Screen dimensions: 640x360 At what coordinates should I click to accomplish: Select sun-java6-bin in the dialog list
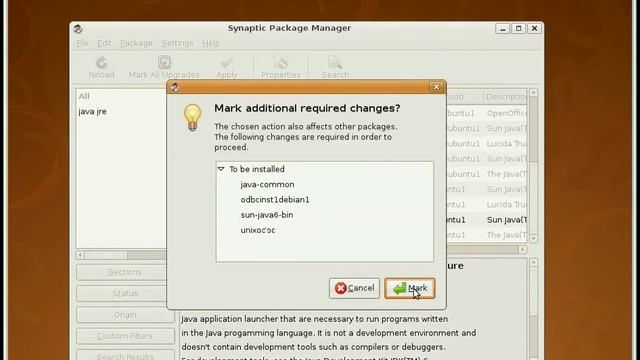coord(267,215)
